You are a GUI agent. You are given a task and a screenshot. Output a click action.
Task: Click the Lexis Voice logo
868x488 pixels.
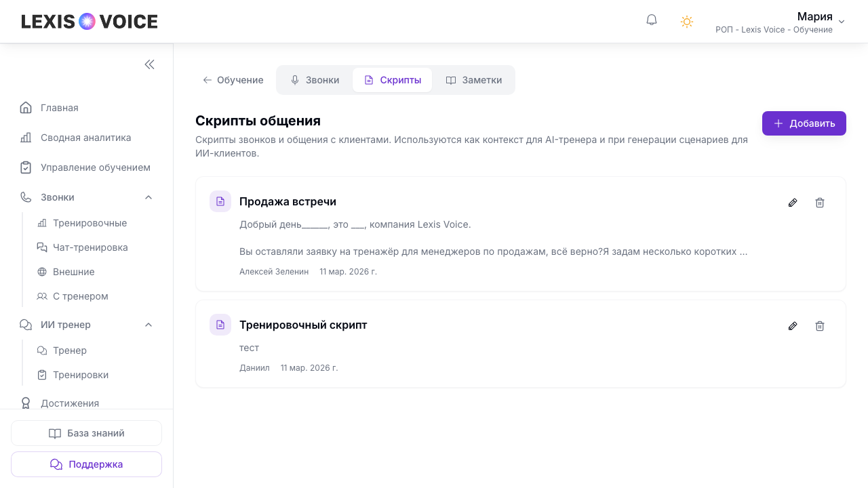pos(90,22)
